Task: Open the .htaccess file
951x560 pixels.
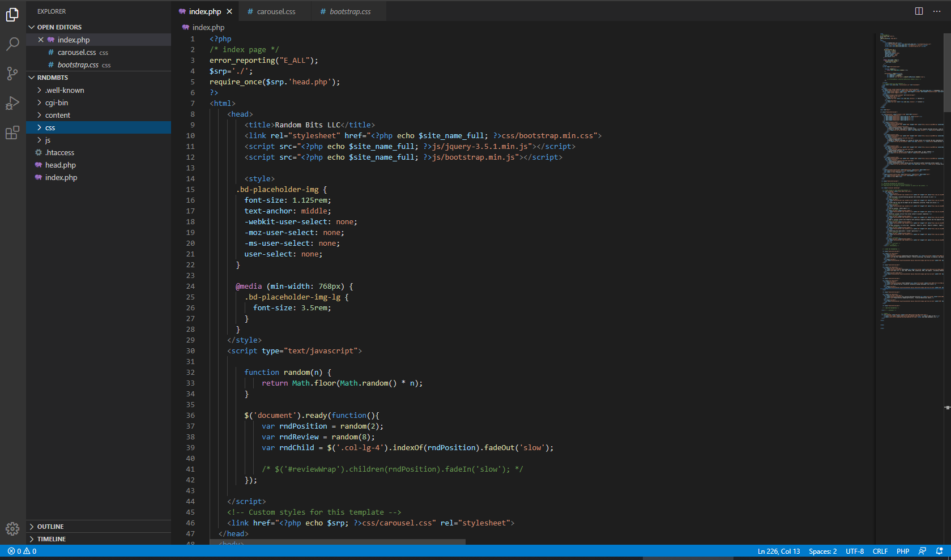Action: tap(99, 152)
